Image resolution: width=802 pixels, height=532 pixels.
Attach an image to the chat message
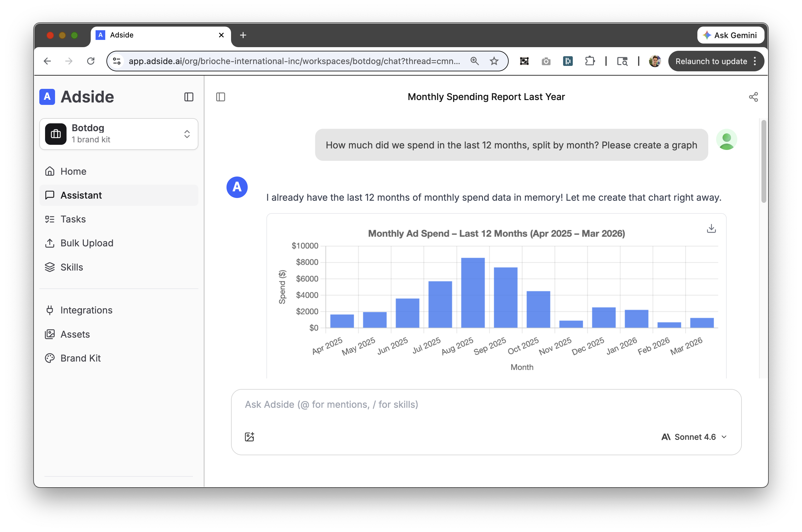pos(249,437)
